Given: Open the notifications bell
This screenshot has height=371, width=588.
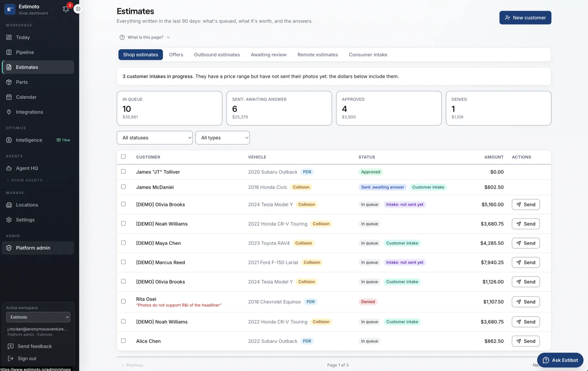Looking at the screenshot, I should [66, 9].
